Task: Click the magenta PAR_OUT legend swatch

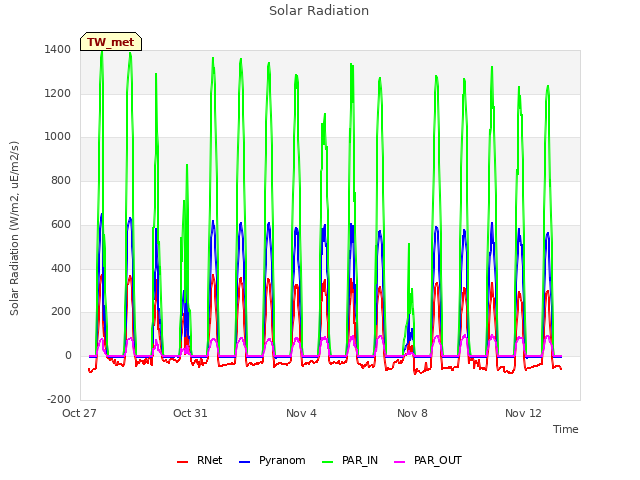Action: 400,462
